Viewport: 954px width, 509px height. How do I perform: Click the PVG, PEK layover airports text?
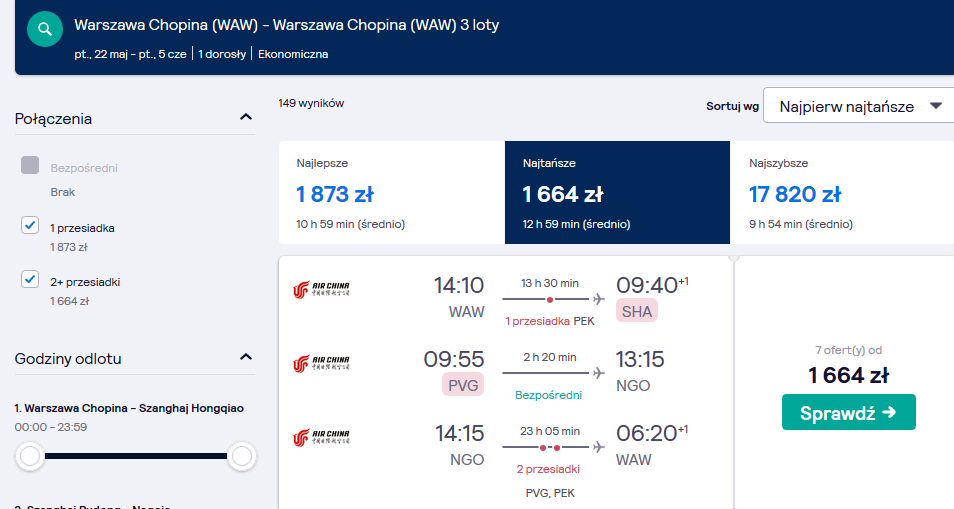(550, 493)
